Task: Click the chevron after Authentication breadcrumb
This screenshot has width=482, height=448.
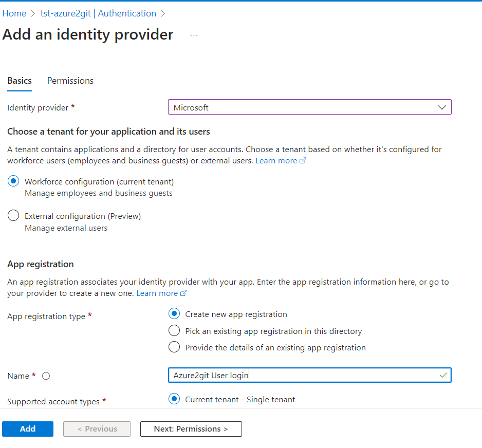Action: click(x=163, y=13)
